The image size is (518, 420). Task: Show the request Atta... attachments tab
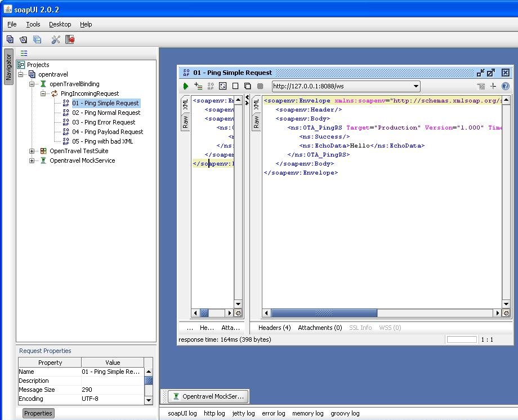(x=231, y=328)
